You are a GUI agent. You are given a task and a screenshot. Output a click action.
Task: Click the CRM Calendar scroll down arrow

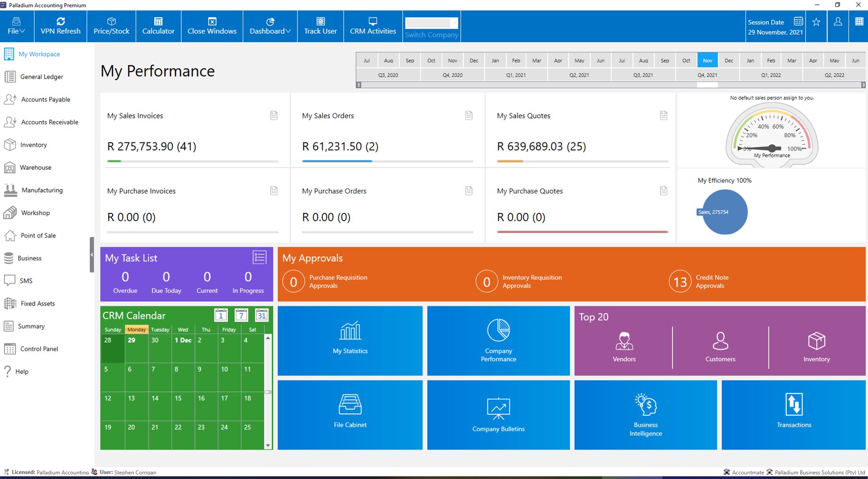point(268,446)
